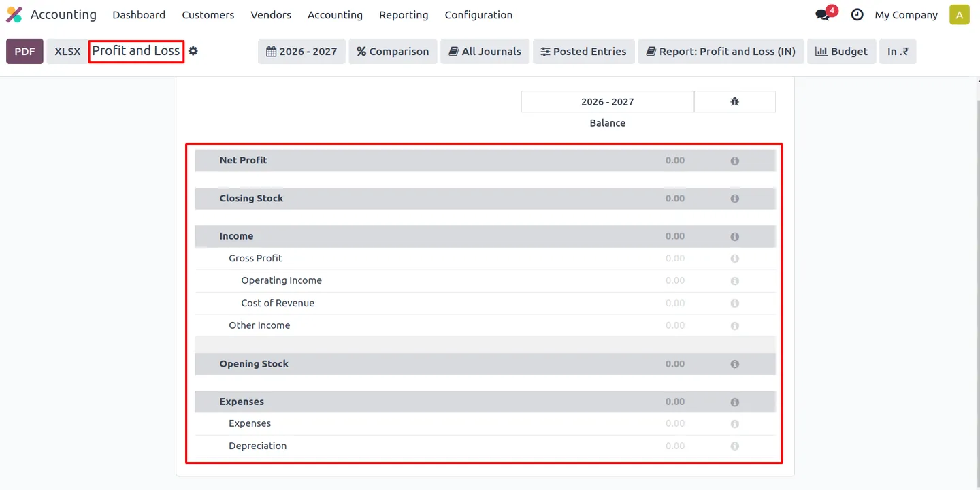This screenshot has height=490, width=980.
Task: Click the report settings gear icon
Action: pos(193,51)
